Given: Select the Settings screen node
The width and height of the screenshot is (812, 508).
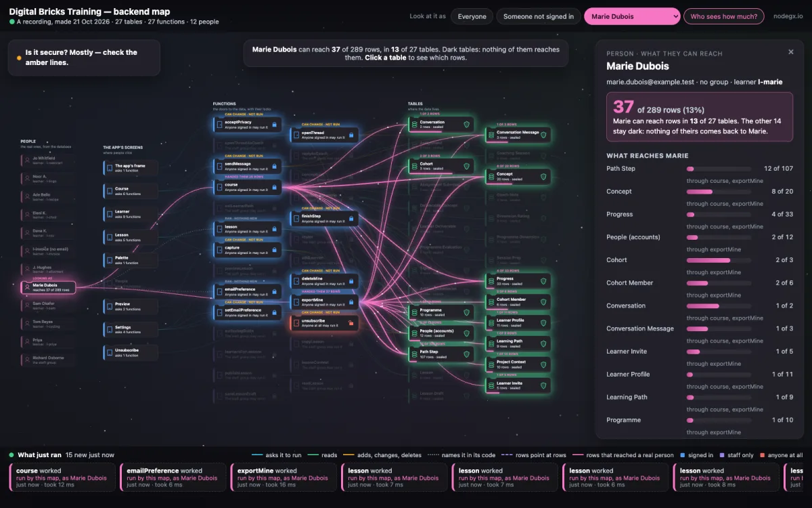Looking at the screenshot, I should click(131, 330).
